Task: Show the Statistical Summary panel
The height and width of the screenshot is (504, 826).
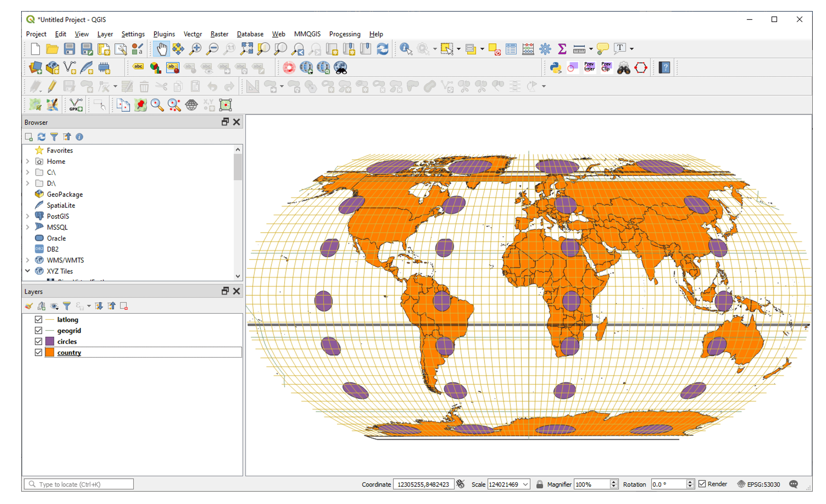Action: [562, 49]
